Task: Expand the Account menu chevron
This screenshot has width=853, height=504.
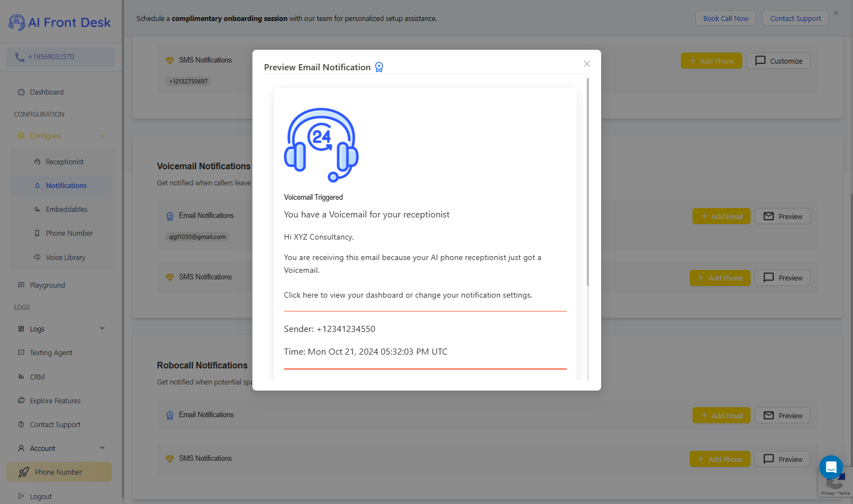Action: pos(102,448)
